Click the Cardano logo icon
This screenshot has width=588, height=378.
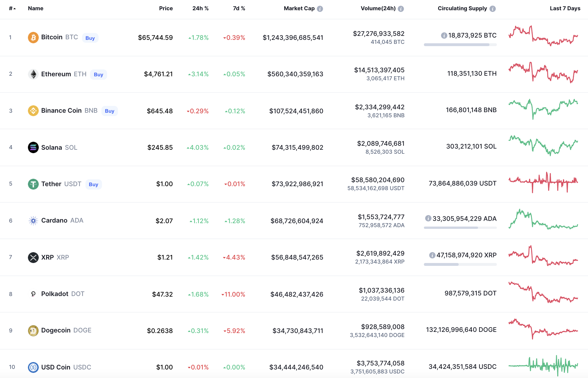(33, 221)
